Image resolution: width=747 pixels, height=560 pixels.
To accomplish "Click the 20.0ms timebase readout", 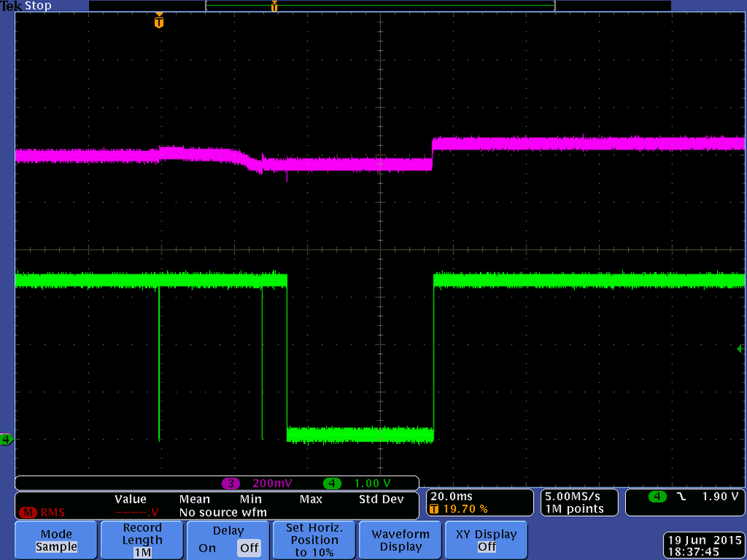I will [x=451, y=496].
